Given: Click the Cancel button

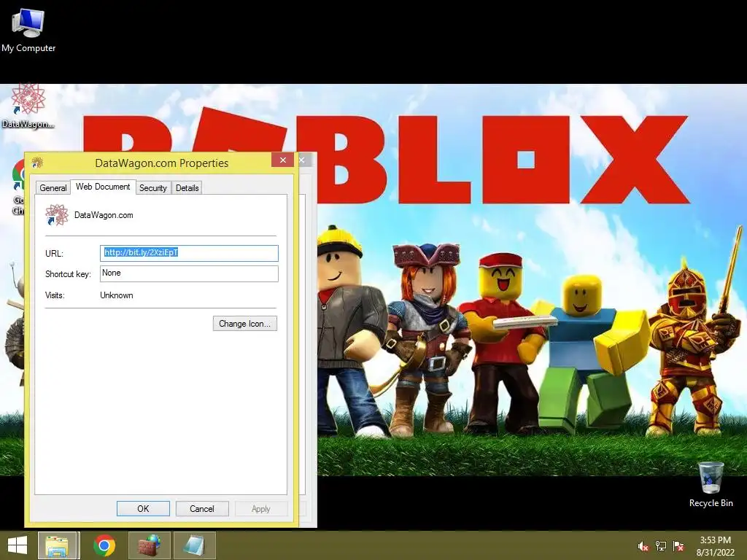Looking at the screenshot, I should 202,508.
